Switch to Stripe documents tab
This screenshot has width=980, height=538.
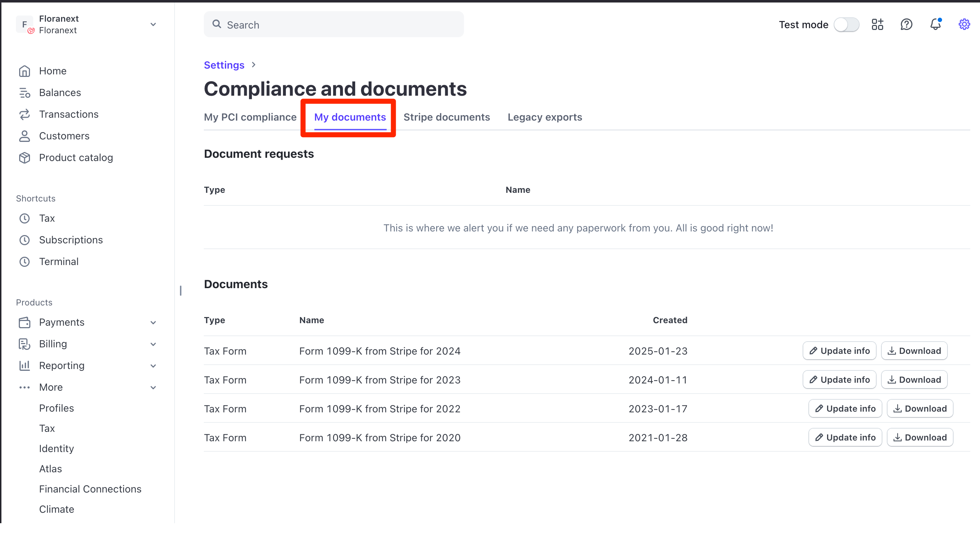tap(446, 117)
